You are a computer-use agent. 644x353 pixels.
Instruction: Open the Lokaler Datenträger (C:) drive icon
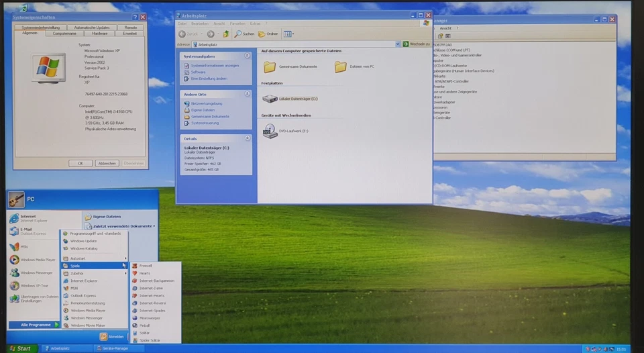tap(270, 99)
